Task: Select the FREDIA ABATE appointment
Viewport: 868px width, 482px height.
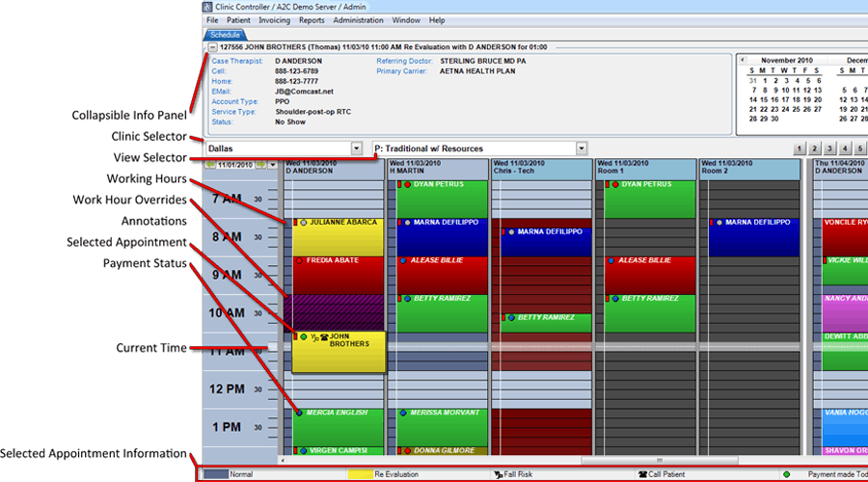Action: [338, 275]
